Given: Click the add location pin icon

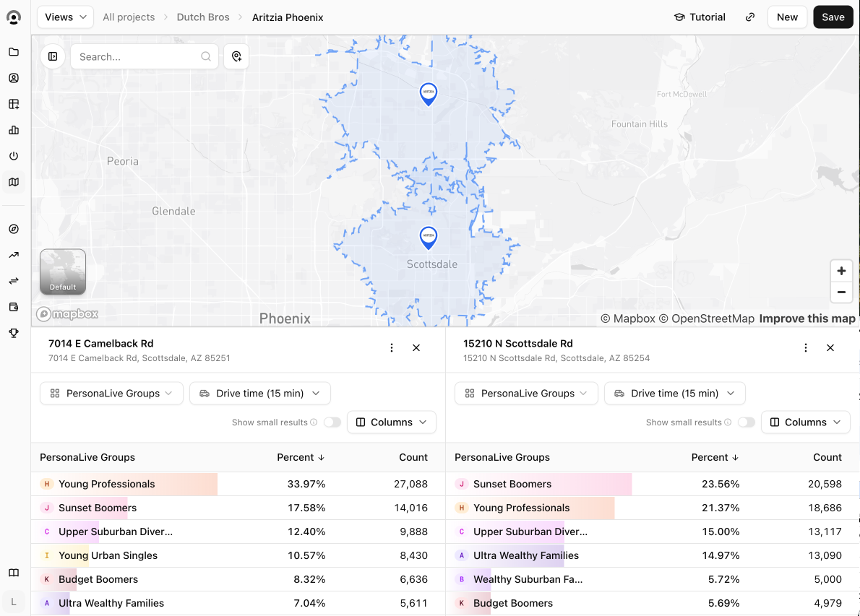Looking at the screenshot, I should click(236, 56).
